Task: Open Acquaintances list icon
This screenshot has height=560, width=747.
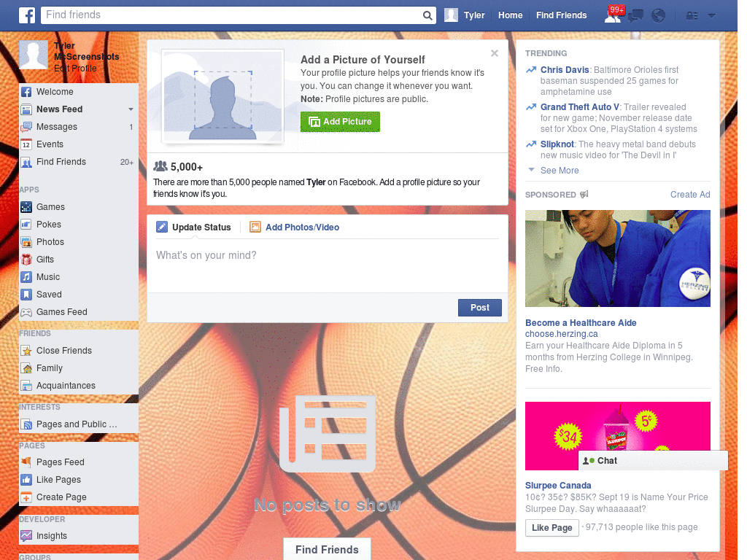Action: click(x=26, y=386)
